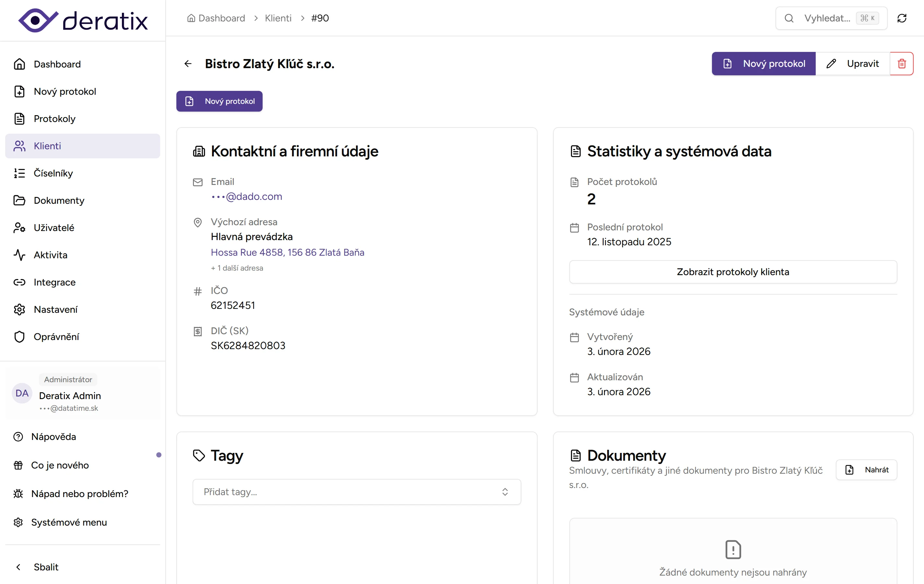
Task: Open the Hossa Rue address link
Action: (287, 252)
